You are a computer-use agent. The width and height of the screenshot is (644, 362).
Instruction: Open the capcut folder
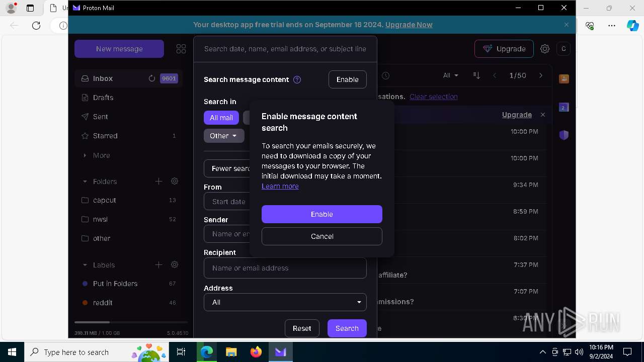[x=128, y=200]
